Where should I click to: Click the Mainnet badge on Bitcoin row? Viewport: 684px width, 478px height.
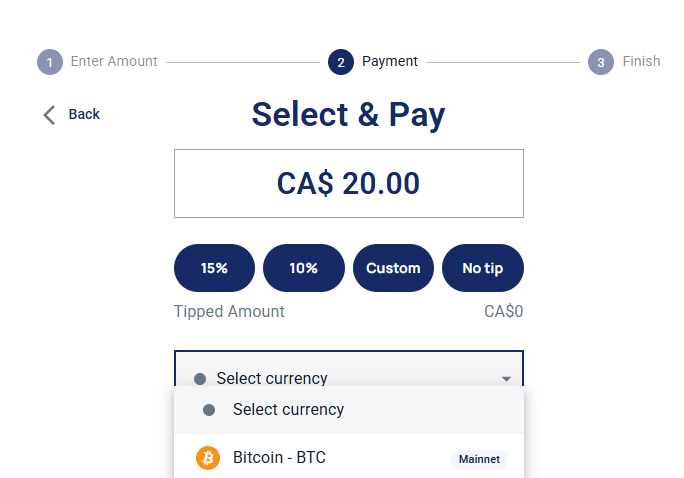tap(479, 459)
